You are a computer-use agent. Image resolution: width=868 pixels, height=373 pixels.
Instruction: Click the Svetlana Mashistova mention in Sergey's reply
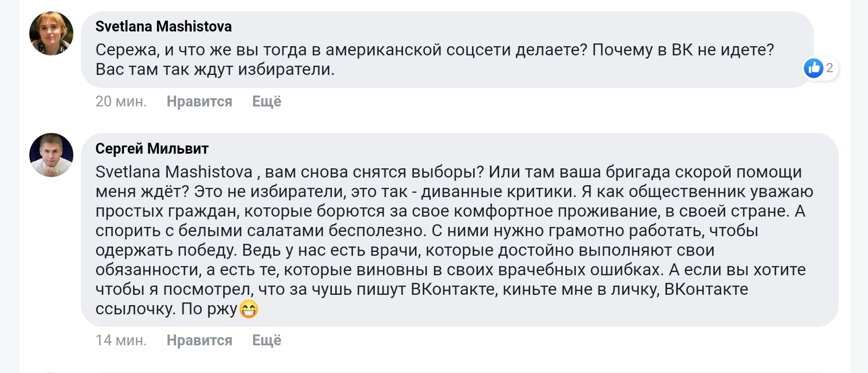click(x=174, y=172)
